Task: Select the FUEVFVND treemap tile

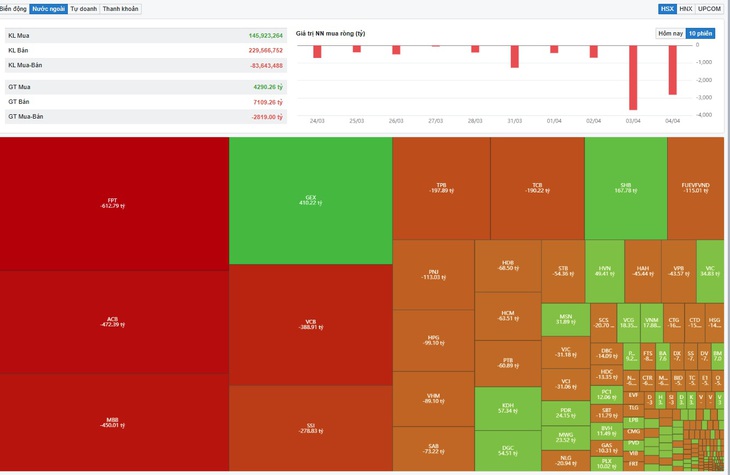Action: coord(696,188)
